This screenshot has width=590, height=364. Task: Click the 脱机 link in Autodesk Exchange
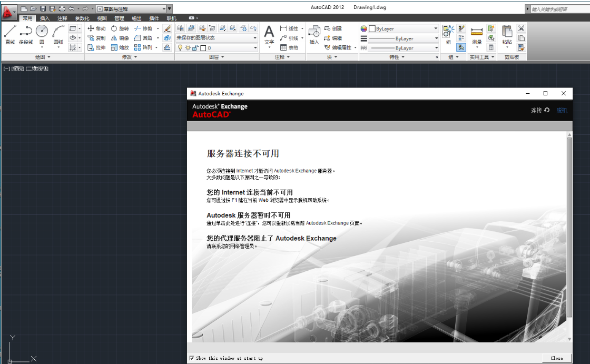(562, 111)
